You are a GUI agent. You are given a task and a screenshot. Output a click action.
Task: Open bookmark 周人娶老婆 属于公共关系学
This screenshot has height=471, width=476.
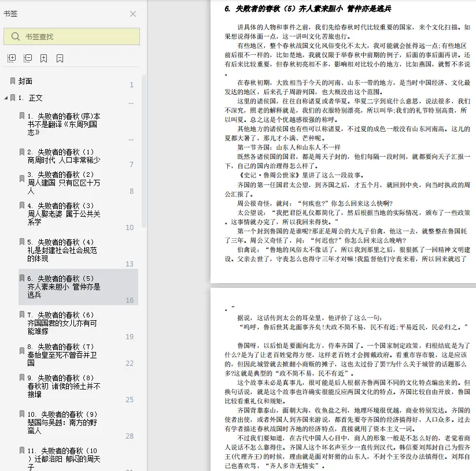[x=64, y=214]
